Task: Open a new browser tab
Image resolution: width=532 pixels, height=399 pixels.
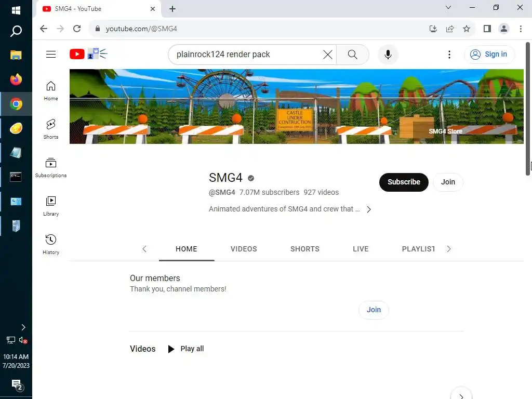Action: coord(172,9)
